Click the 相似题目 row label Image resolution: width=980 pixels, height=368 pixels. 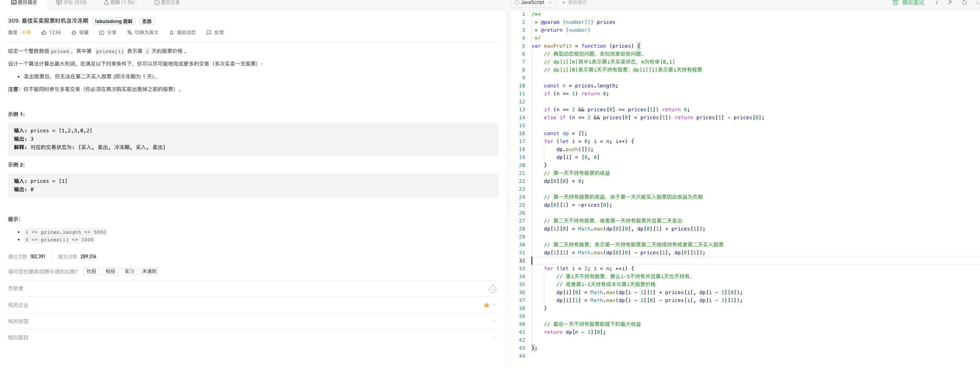click(18, 337)
